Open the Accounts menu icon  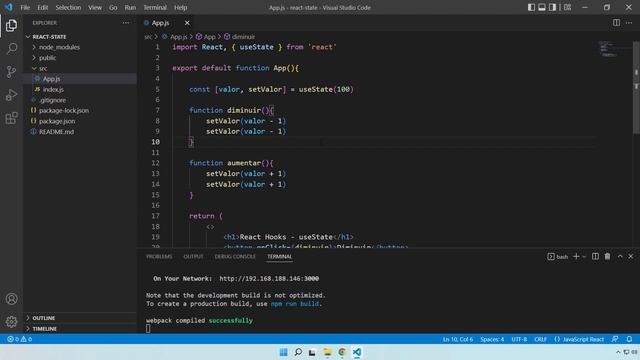11,299
